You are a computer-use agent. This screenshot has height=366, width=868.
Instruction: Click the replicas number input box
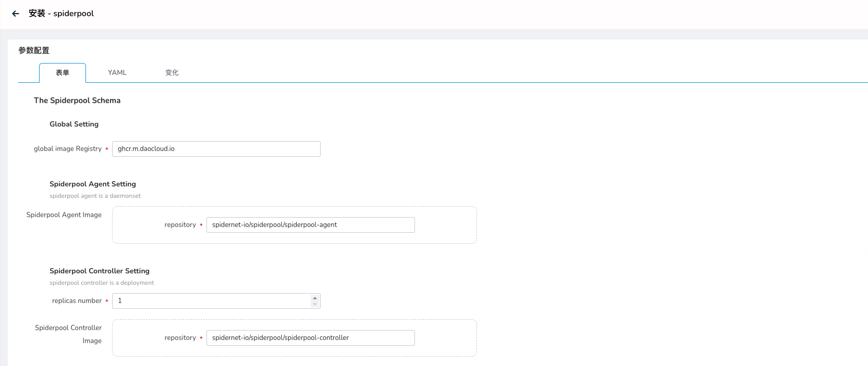211,301
